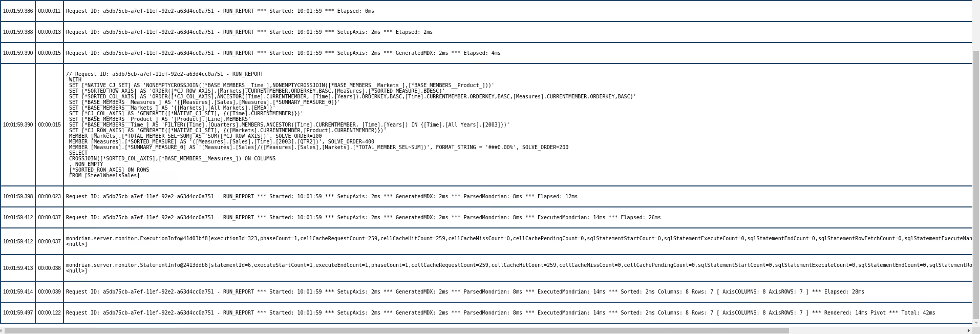Click the 00:00.011 elapsed time cell
This screenshot has width=980, height=334.
49,11
